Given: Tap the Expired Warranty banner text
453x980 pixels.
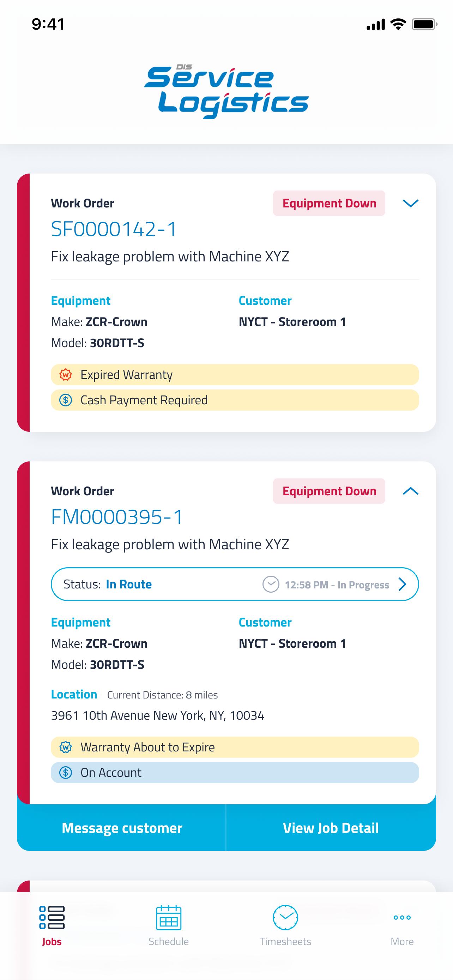Looking at the screenshot, I should tap(126, 375).
